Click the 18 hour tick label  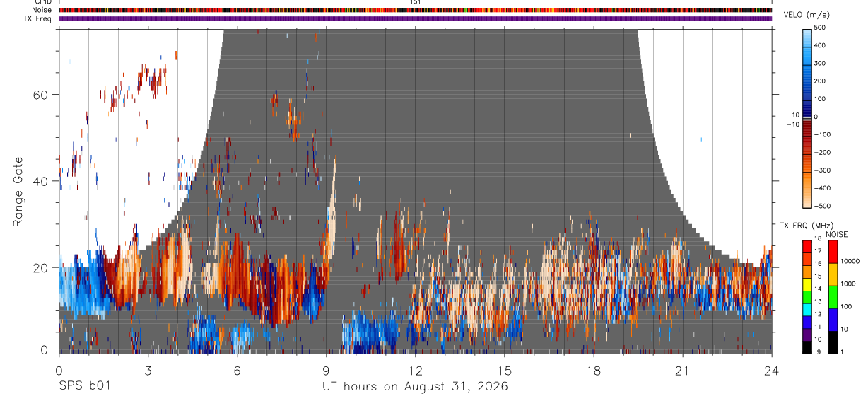point(594,370)
